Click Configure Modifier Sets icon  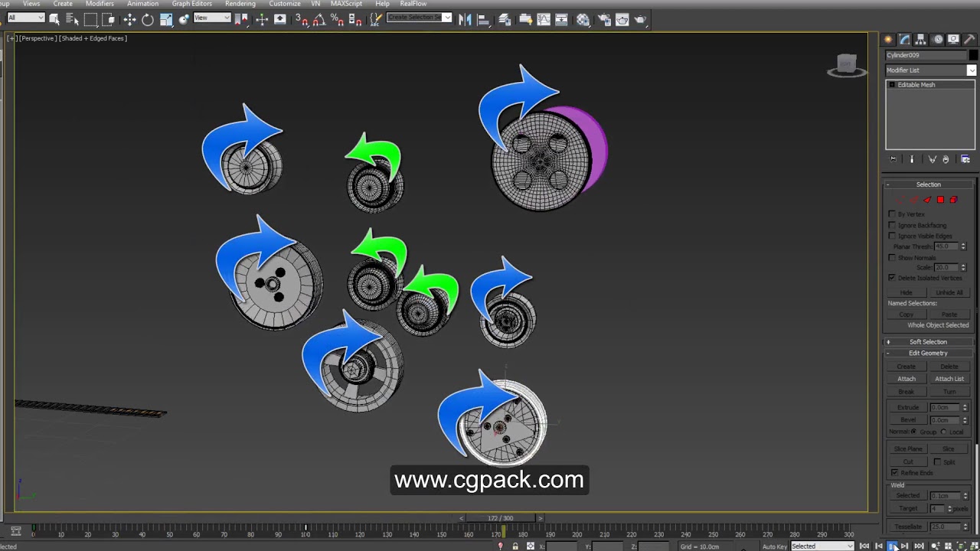point(965,159)
